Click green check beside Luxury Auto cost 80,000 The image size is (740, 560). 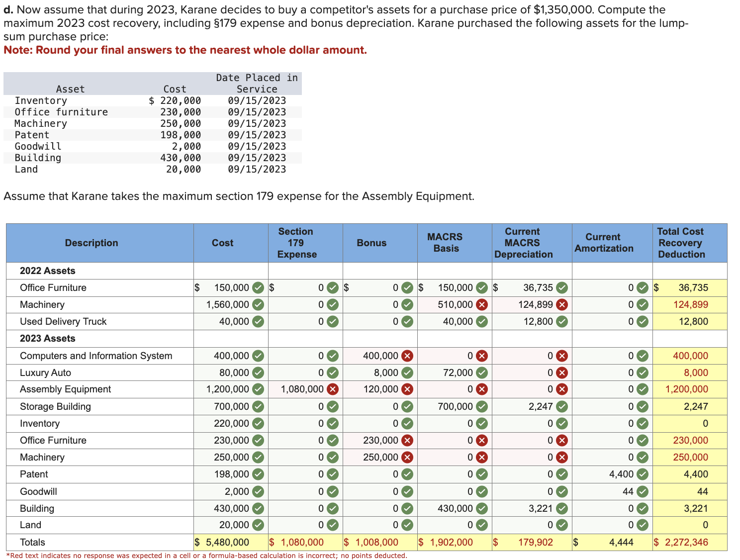coord(258,373)
